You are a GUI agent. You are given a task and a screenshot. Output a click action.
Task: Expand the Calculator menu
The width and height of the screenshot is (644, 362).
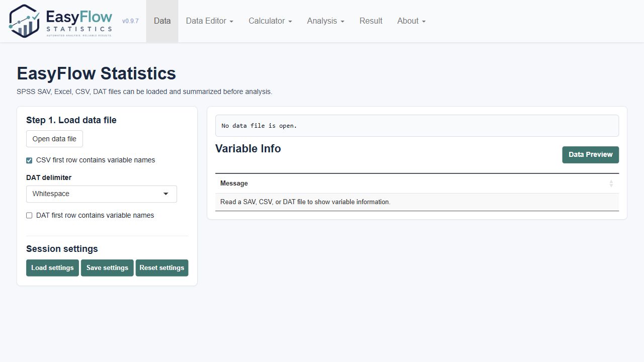point(270,21)
